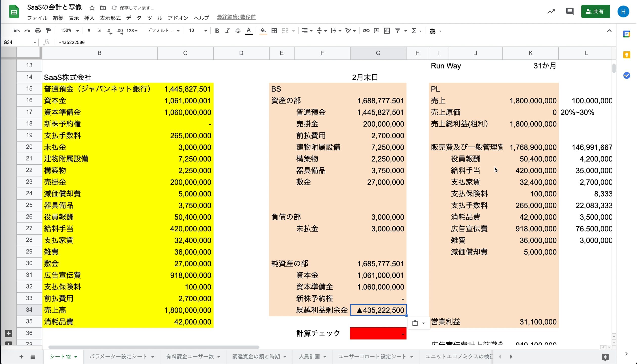The width and height of the screenshot is (637, 364).
Task: Toggle italic formatting
Action: click(227, 31)
